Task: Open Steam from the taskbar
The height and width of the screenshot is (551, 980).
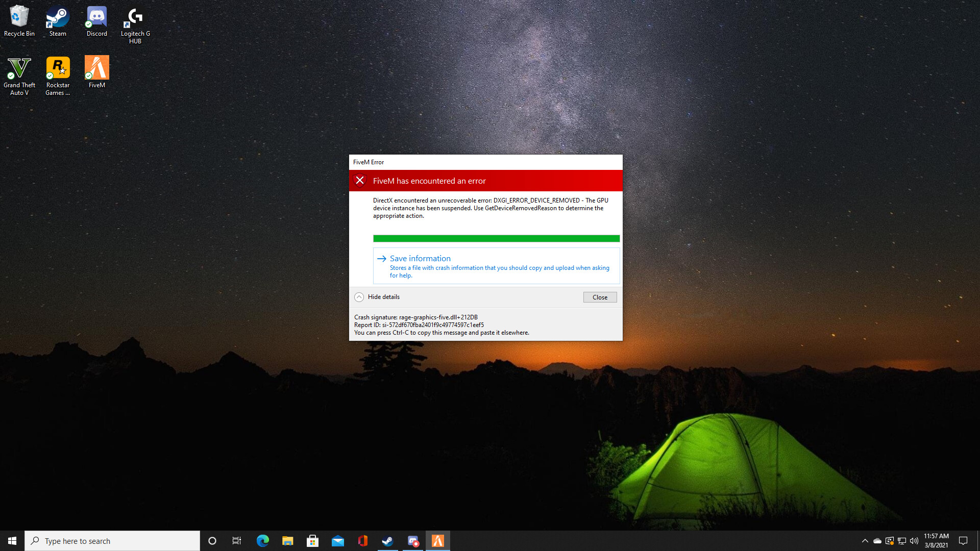Action: pyautogui.click(x=388, y=541)
